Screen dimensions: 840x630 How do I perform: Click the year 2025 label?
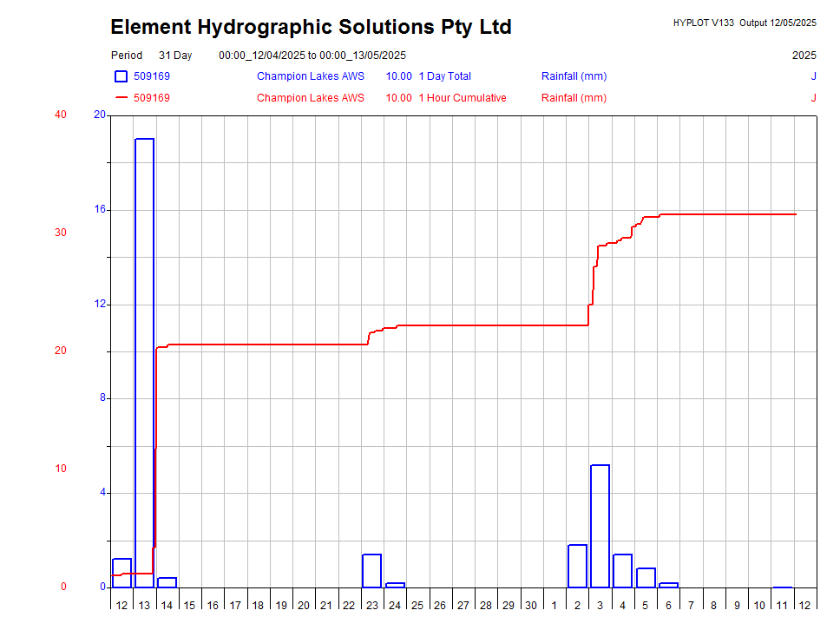(804, 56)
